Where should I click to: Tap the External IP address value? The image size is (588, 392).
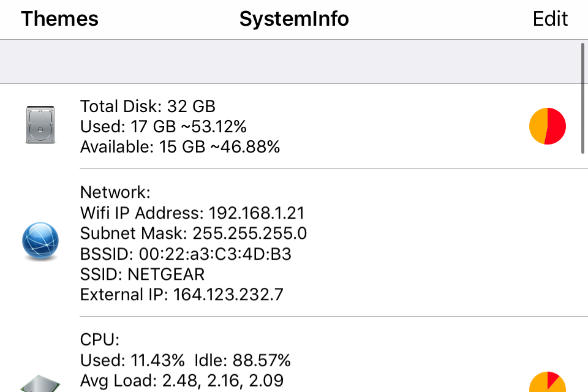(182, 295)
